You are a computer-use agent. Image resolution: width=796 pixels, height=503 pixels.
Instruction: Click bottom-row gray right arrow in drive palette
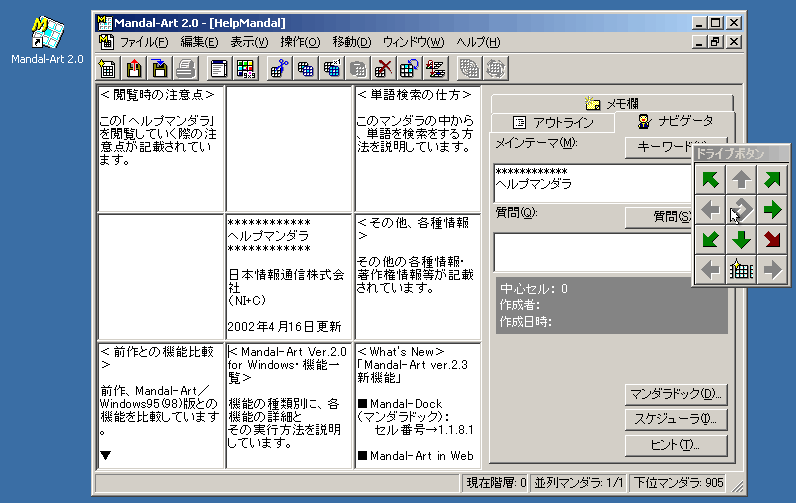pos(772,270)
